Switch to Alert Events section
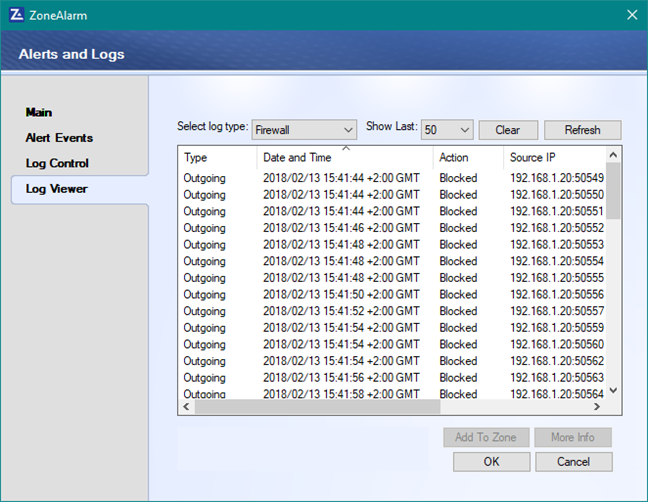The height and width of the screenshot is (502, 648). [59, 138]
